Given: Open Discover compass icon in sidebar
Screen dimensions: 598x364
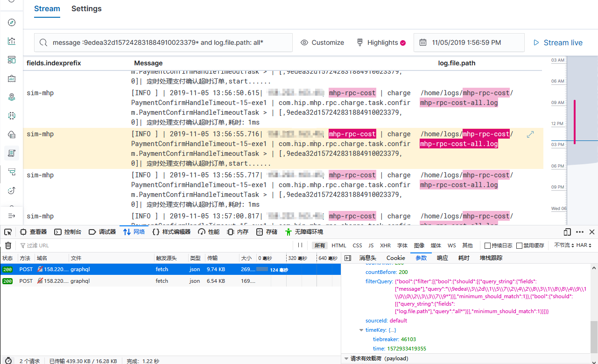Looking at the screenshot, I should point(12,22).
